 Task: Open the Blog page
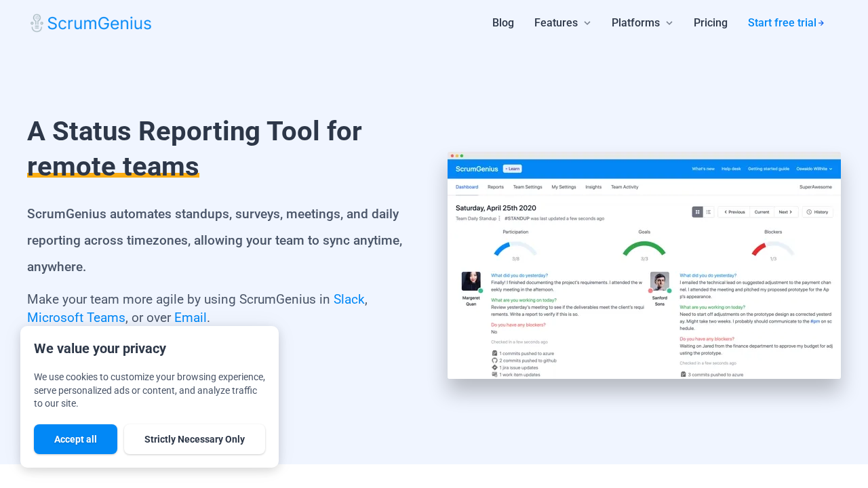click(503, 23)
